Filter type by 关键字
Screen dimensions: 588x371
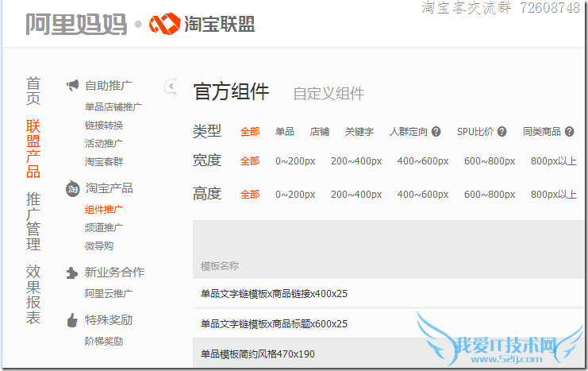click(x=359, y=132)
